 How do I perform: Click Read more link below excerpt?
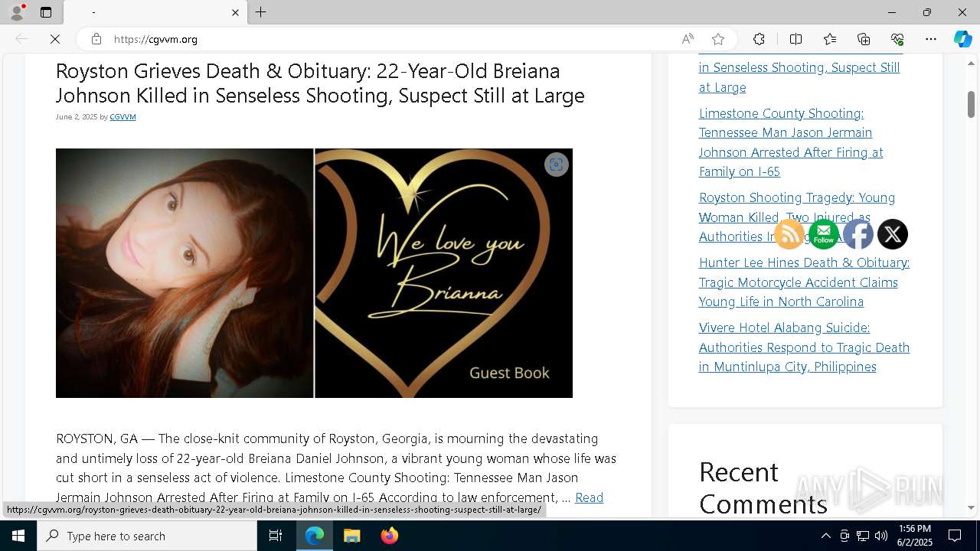pos(589,497)
